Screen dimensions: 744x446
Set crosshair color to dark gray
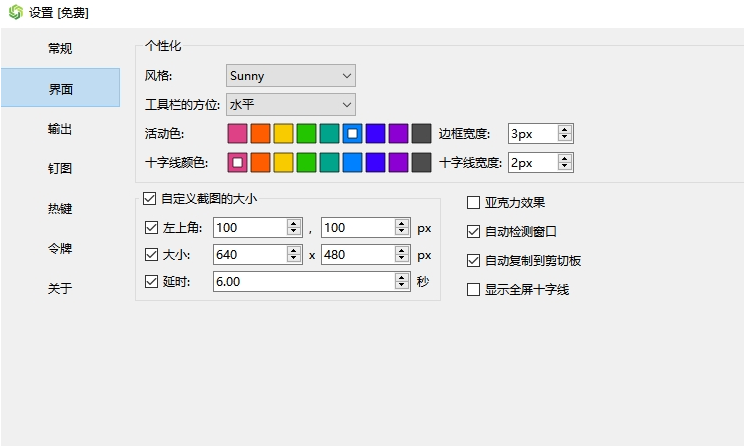point(421,162)
